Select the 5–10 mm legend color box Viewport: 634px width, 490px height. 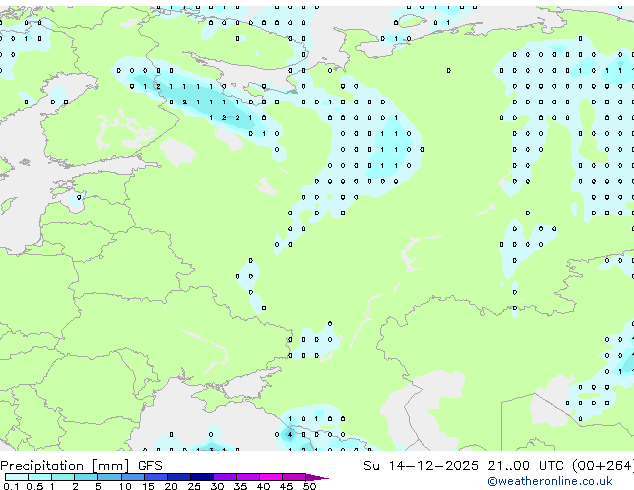click(109, 477)
